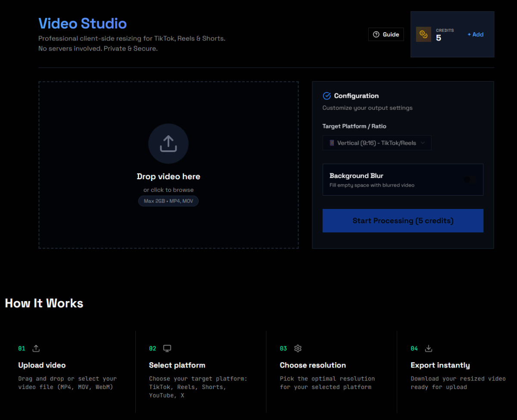Click the upload icon in step 01

pos(36,348)
